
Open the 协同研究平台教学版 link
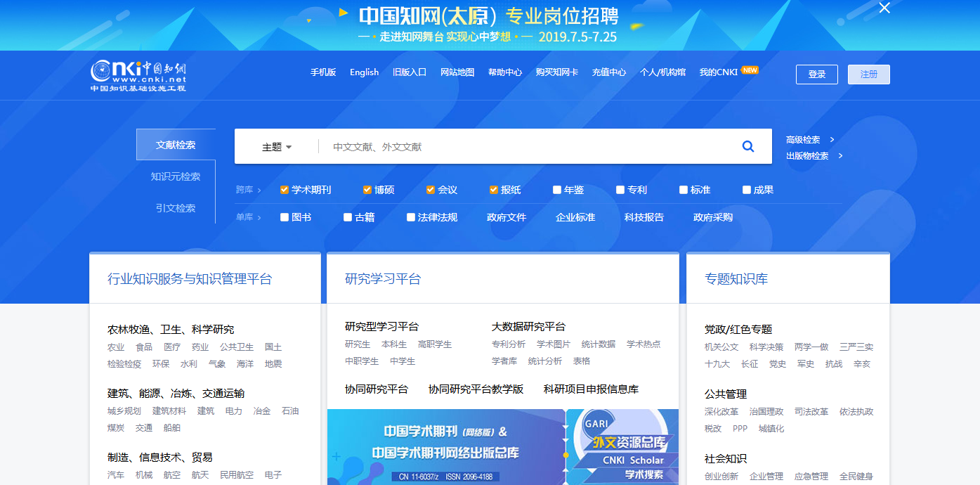476,389
